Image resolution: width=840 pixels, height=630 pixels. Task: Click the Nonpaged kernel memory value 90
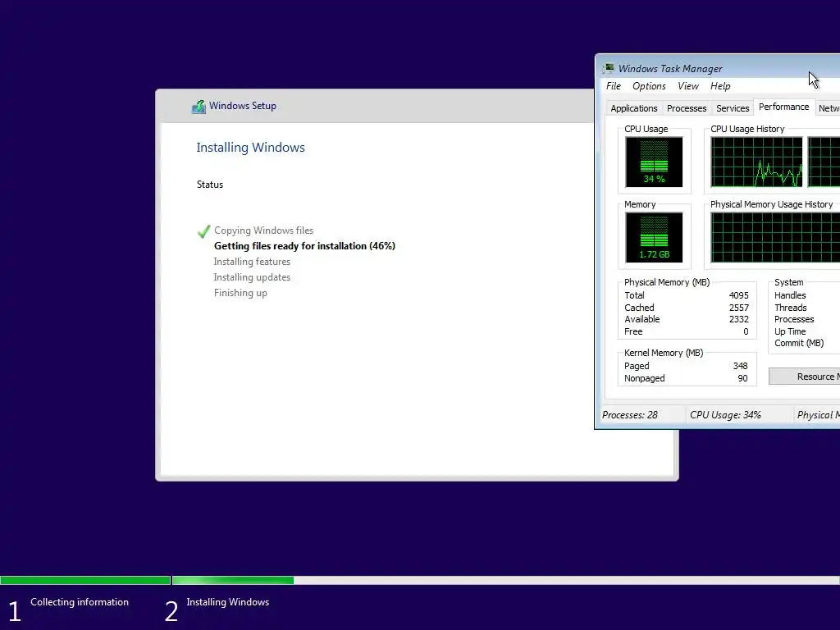(x=742, y=379)
